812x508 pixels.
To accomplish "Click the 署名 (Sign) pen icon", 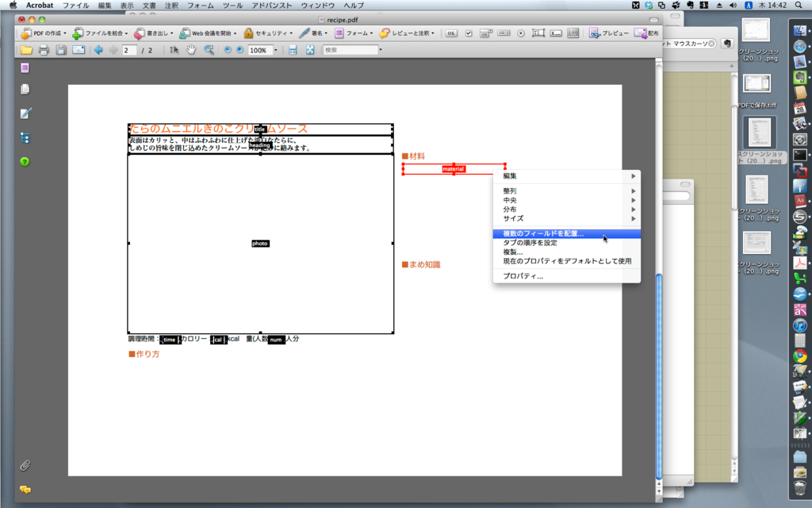I will coord(303,33).
